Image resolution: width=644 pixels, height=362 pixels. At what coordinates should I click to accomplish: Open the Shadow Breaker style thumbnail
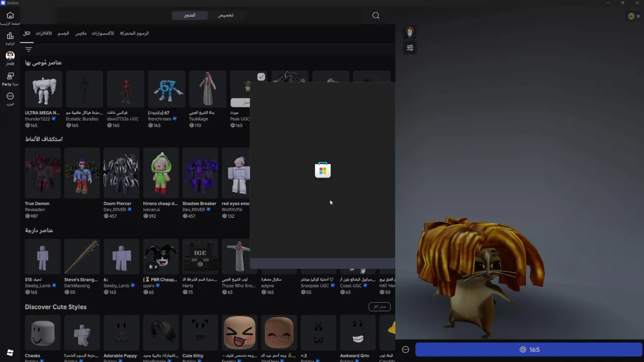pyautogui.click(x=200, y=173)
